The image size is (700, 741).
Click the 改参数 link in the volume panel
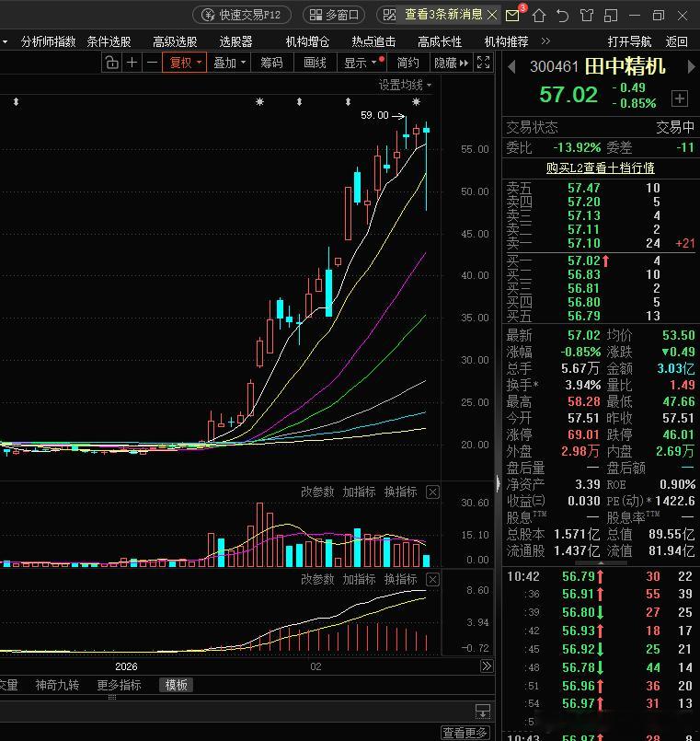317,492
